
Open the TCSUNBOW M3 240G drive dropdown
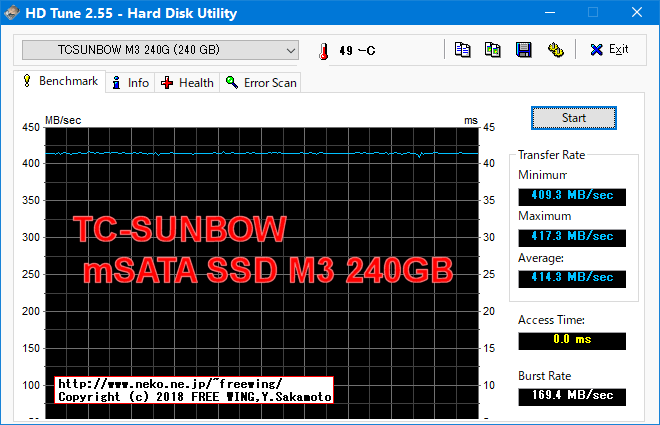[x=160, y=50]
